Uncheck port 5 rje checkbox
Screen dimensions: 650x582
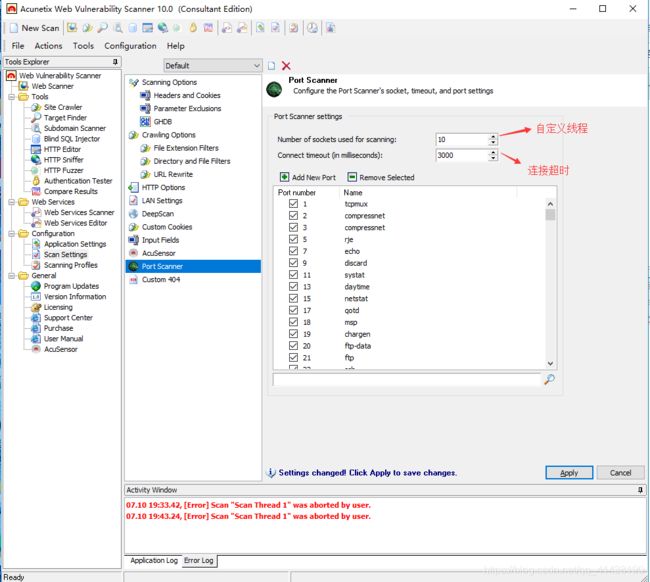293,239
